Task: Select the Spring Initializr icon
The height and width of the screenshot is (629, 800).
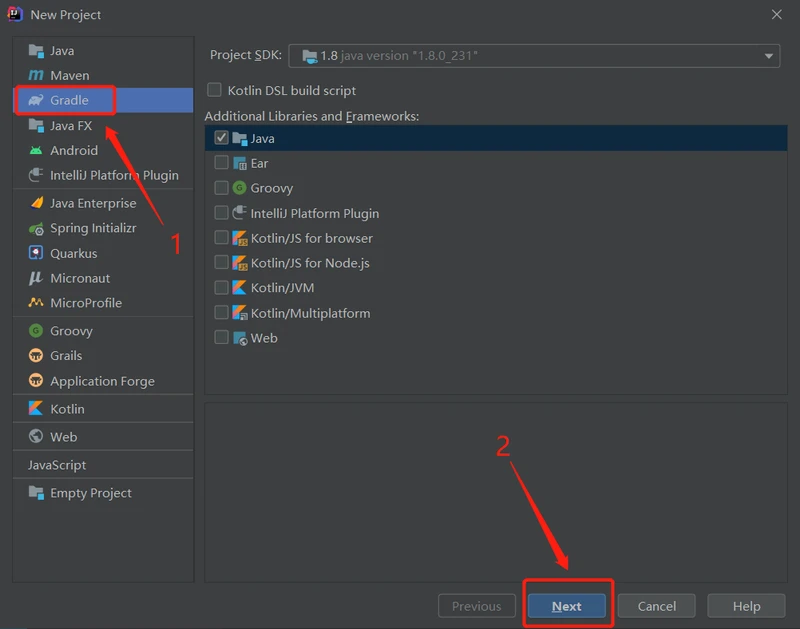Action: pos(36,228)
